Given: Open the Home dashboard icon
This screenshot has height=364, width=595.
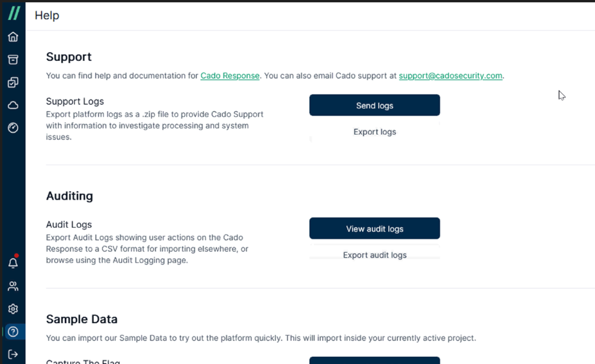Looking at the screenshot, I should [13, 37].
